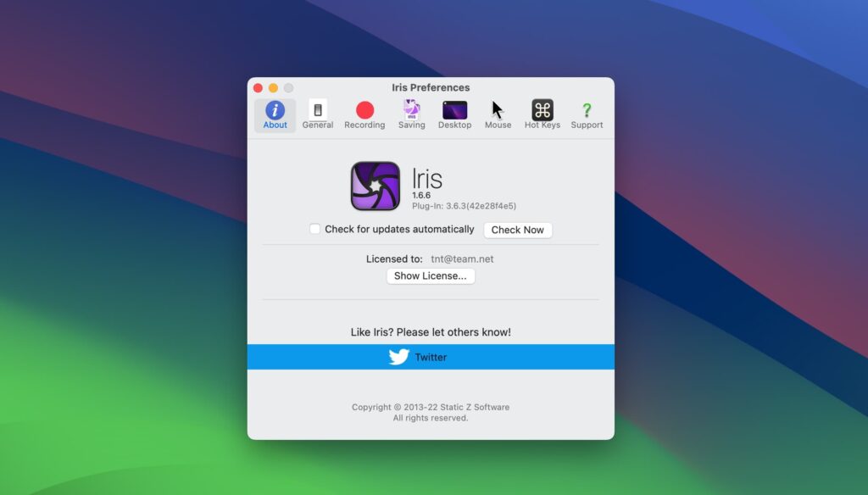This screenshot has height=495, width=868.
Task: Minimize the Iris Preferences window
Action: point(271,87)
